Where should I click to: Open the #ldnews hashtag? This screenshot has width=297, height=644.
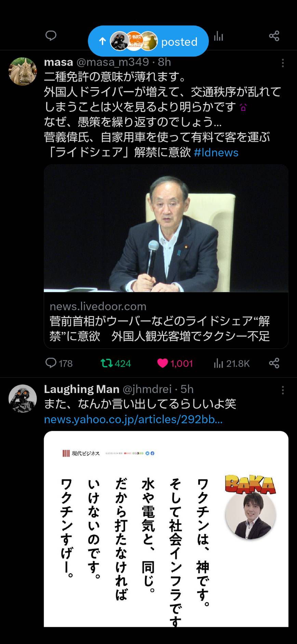coord(216,152)
